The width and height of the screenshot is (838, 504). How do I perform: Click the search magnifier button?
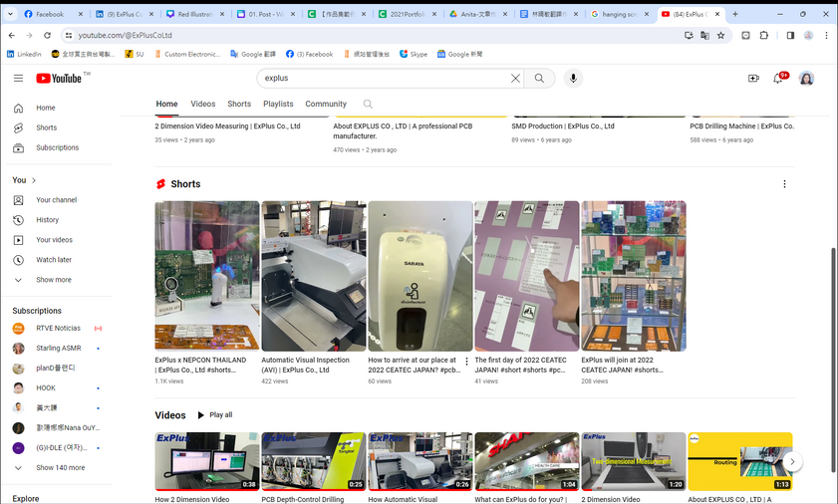pos(539,78)
